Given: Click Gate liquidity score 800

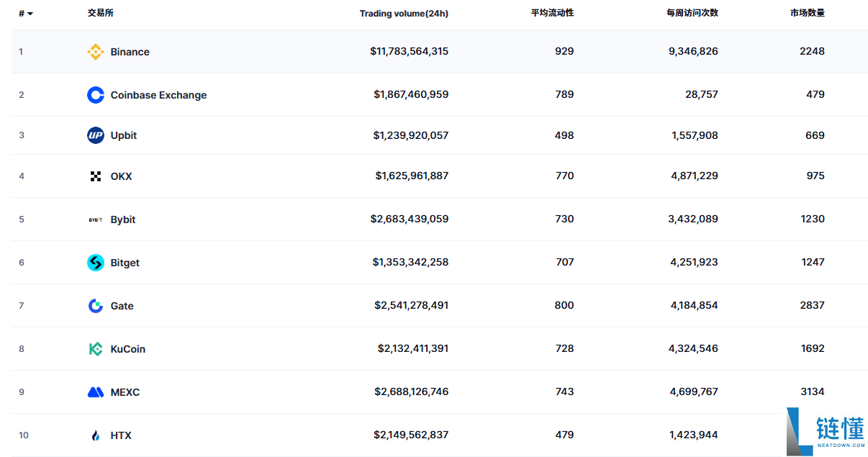Looking at the screenshot, I should coord(564,305).
